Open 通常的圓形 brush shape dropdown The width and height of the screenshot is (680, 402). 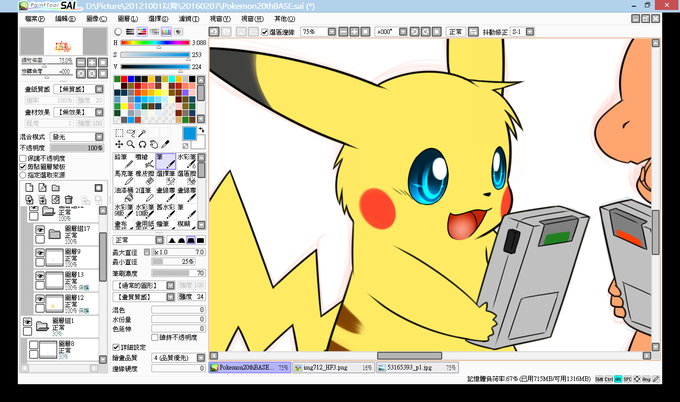pyautogui.click(x=170, y=285)
